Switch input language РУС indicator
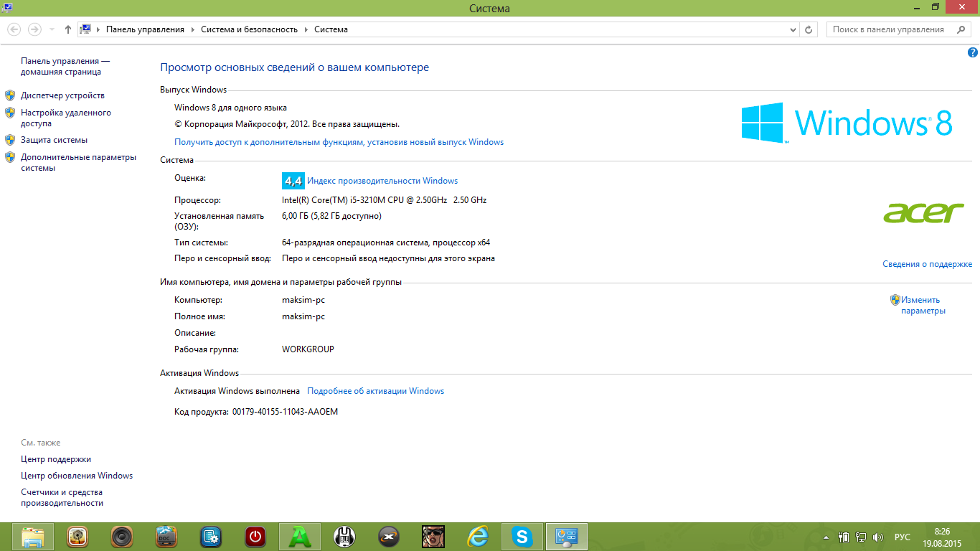 coord(903,537)
